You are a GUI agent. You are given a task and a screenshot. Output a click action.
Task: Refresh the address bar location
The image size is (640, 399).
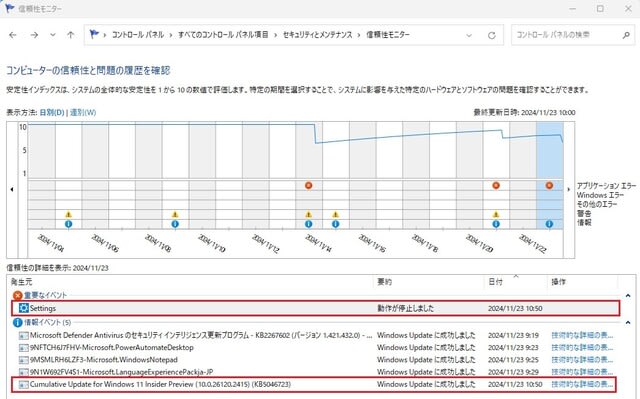coord(492,35)
